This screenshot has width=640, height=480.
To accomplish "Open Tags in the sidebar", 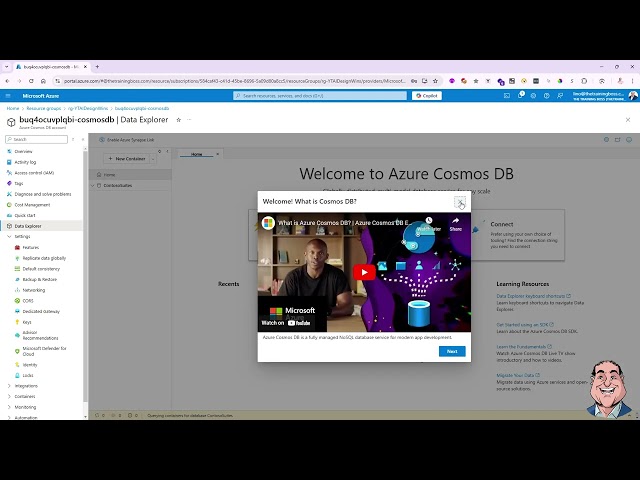I will point(19,183).
